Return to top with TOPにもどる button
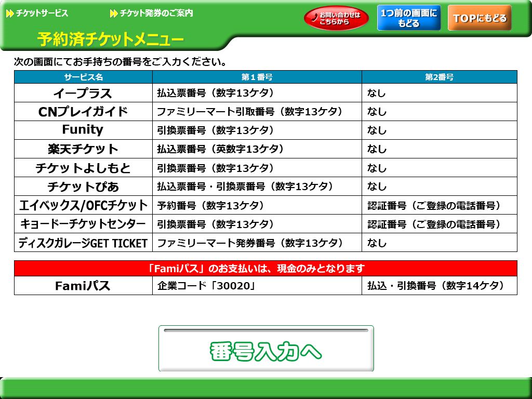This screenshot has width=532, height=399. 479,18
